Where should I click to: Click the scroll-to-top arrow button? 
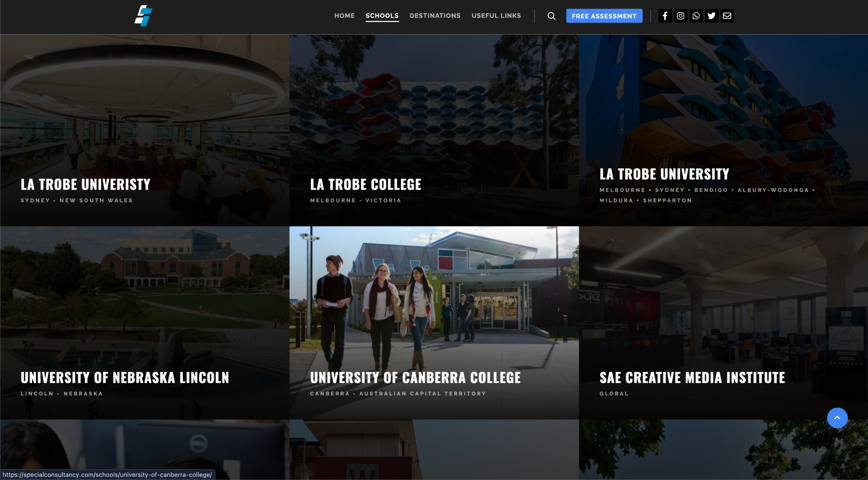[837, 418]
